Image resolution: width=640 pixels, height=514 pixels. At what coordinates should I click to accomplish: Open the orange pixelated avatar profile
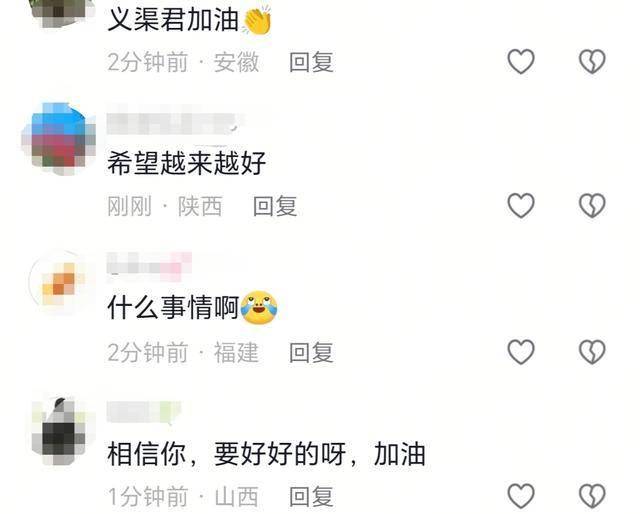(61, 283)
